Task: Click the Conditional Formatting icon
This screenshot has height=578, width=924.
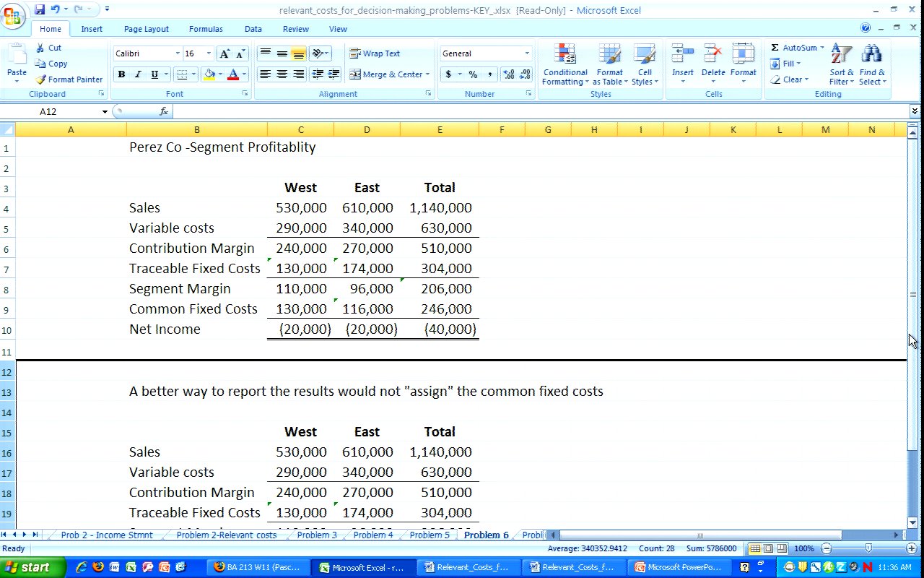Action: tap(565, 55)
